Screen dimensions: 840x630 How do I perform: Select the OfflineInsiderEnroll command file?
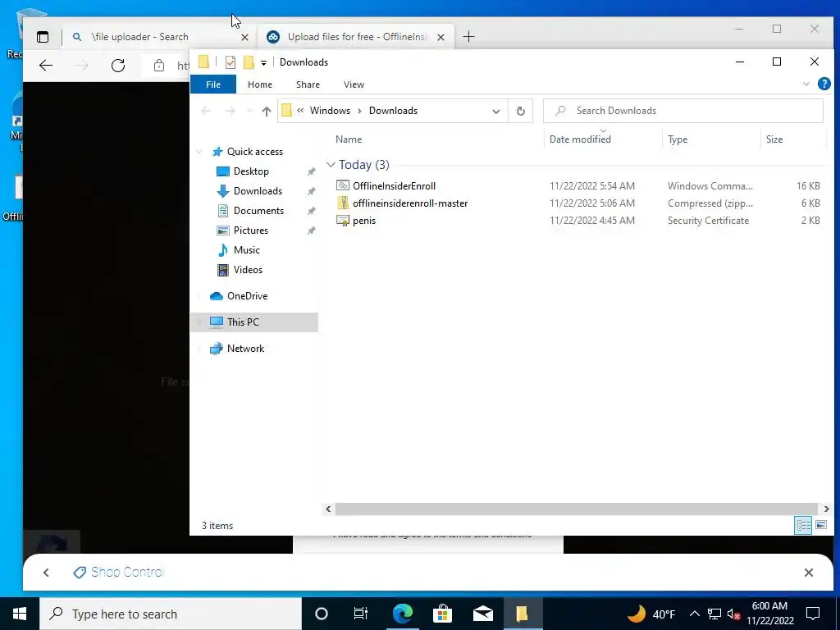[x=395, y=186]
